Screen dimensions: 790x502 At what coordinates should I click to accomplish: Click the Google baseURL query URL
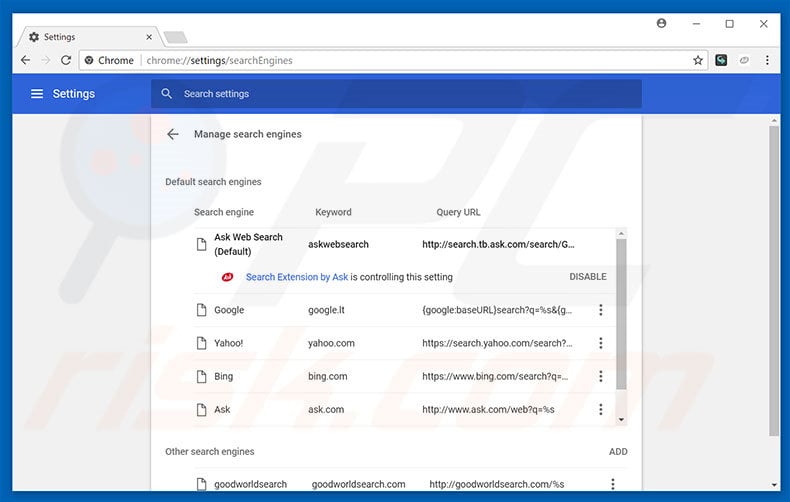497,310
